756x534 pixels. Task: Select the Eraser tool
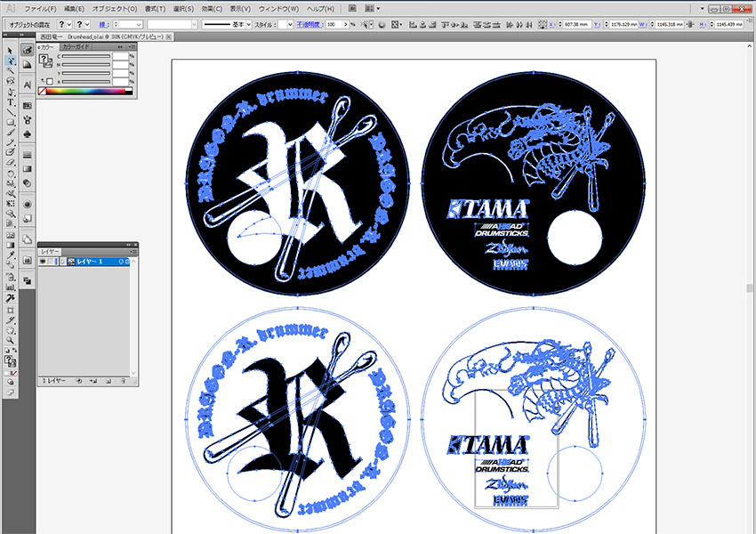pos(10,163)
